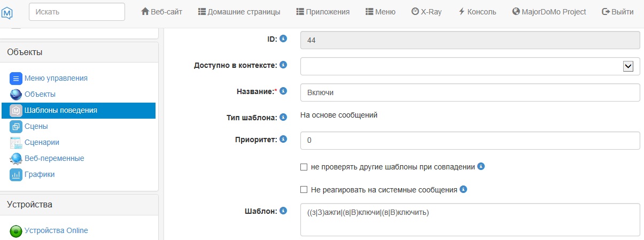
Task: Click info icon next to Приоритет
Action: (x=283, y=139)
